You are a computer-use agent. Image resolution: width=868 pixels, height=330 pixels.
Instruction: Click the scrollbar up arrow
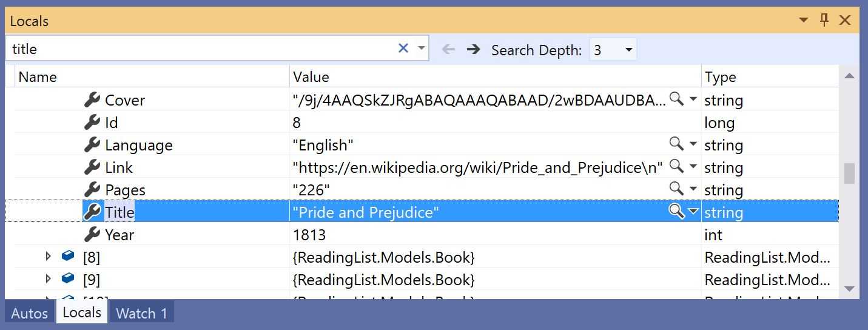point(849,76)
